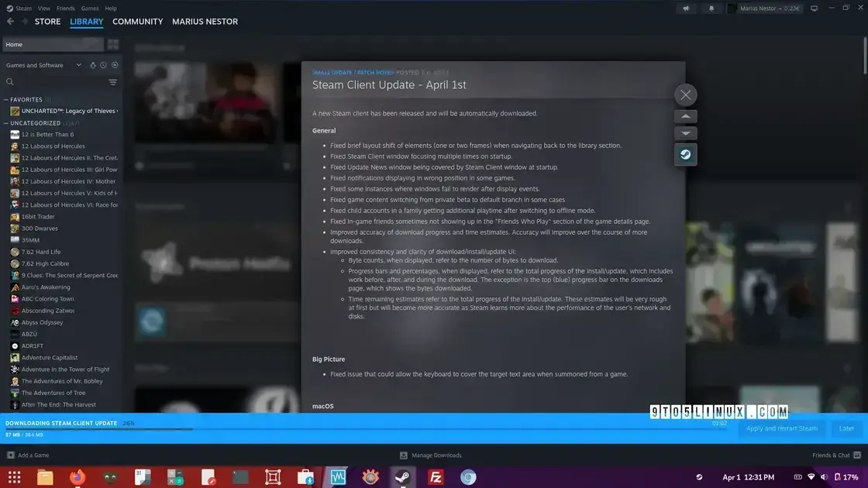Switch to Big Picture mode icon
The image size is (868, 488).
click(814, 9)
